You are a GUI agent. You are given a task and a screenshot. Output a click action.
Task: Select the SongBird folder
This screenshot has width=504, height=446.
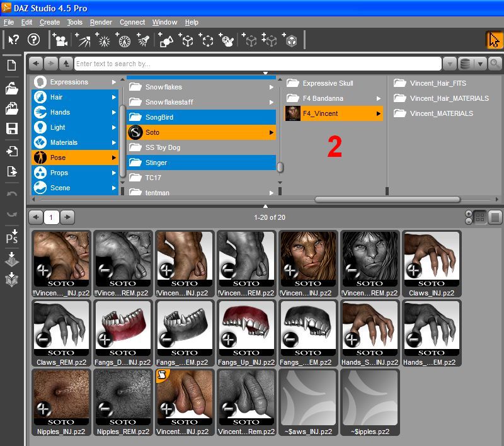tap(201, 117)
